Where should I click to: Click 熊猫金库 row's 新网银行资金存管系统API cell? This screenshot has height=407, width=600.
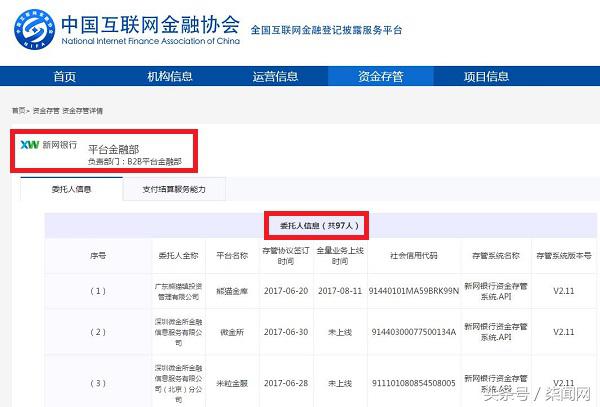(x=496, y=291)
